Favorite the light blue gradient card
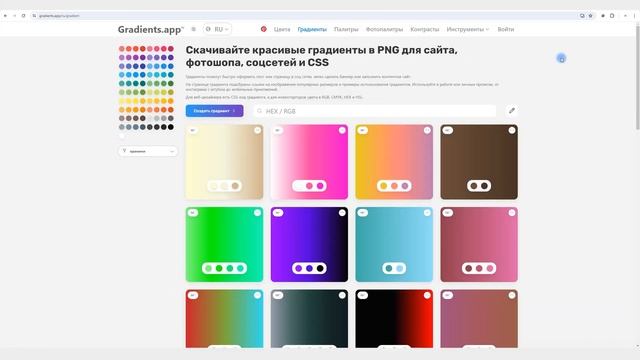The width and height of the screenshot is (640, 360). (x=427, y=213)
